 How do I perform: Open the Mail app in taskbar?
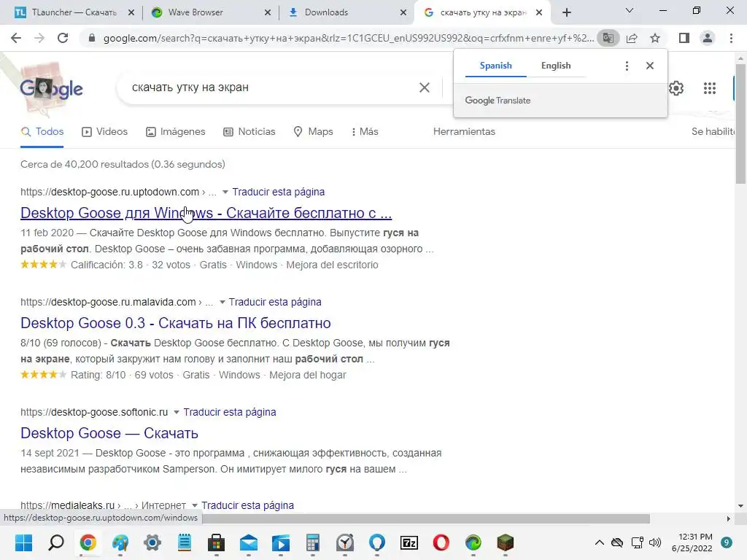click(x=249, y=542)
